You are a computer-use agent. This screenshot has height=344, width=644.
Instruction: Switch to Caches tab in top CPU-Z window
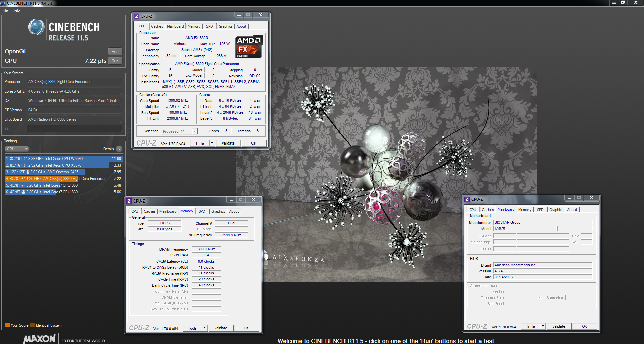click(157, 26)
